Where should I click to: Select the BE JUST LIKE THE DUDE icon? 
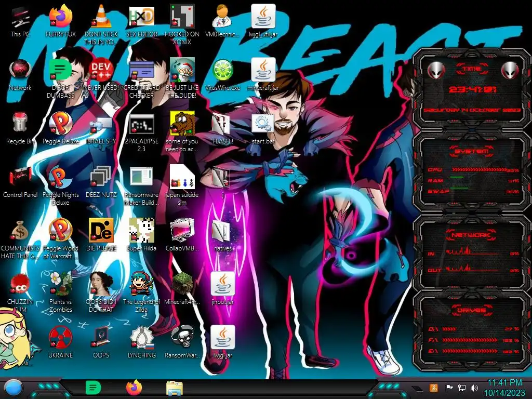pos(182,70)
